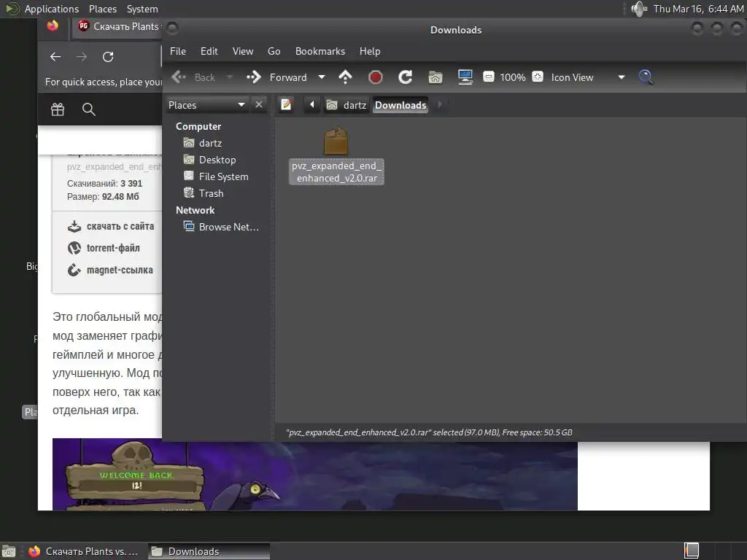The height and width of the screenshot is (560, 747).
Task: Open the View menu
Action: pyautogui.click(x=242, y=51)
